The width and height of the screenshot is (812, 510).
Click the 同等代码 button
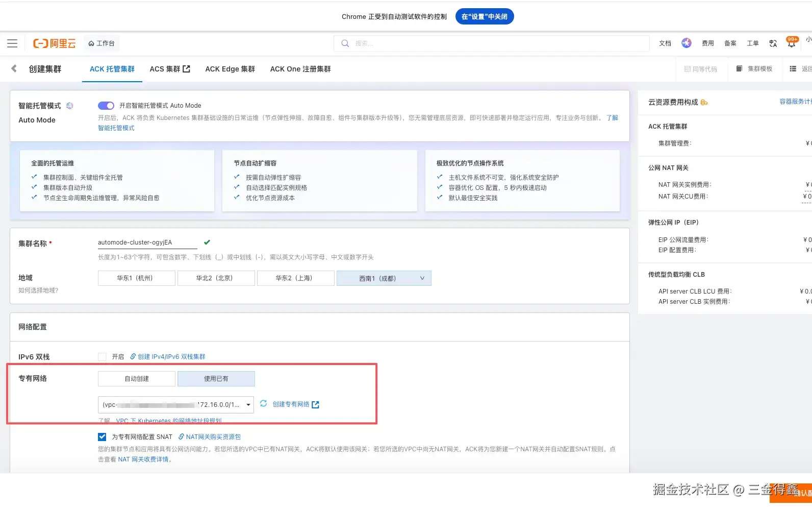pyautogui.click(x=701, y=69)
